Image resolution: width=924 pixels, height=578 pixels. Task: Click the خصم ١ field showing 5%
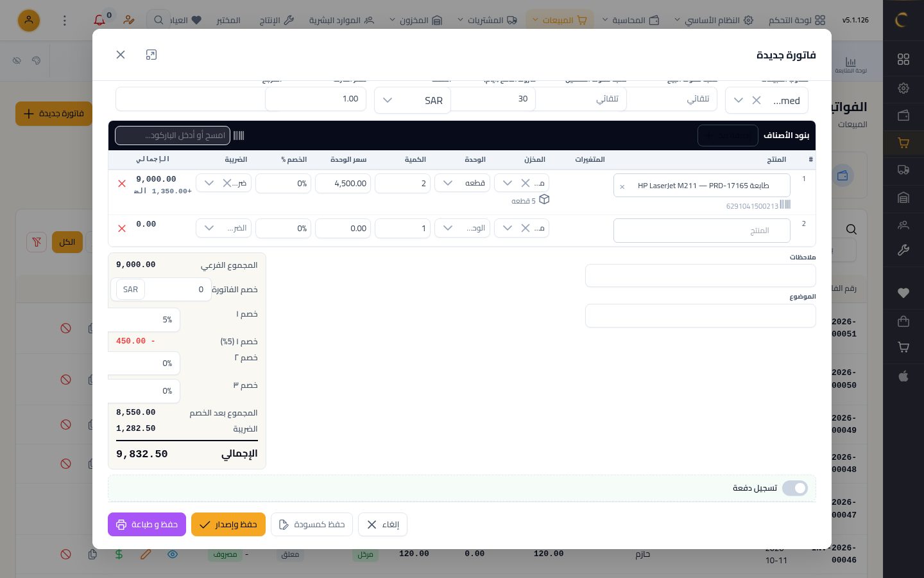click(x=144, y=320)
